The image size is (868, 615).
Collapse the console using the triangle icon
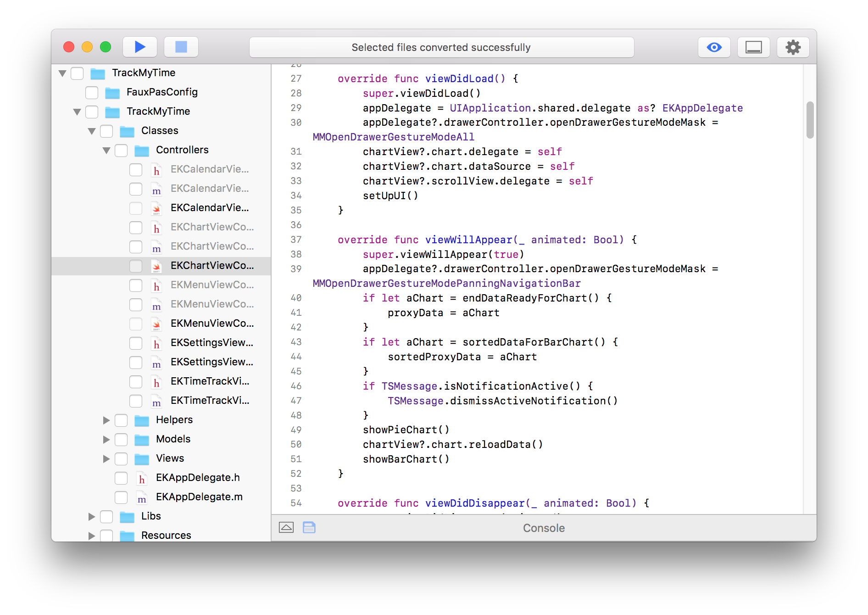[x=287, y=527]
